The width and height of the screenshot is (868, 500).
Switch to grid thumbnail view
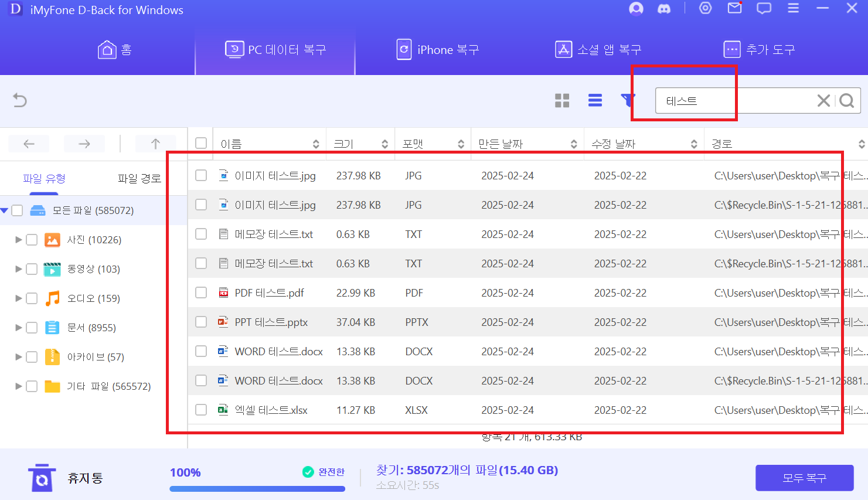pos(562,101)
